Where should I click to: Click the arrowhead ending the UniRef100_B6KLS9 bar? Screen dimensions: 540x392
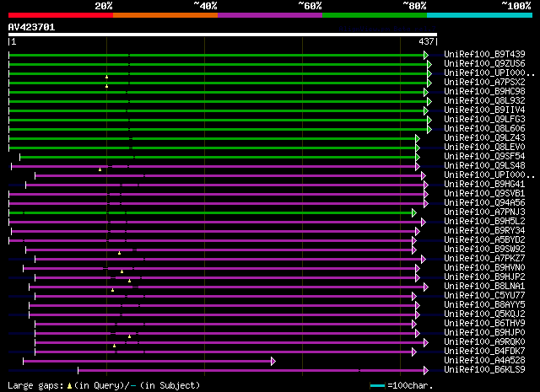(x=427, y=370)
